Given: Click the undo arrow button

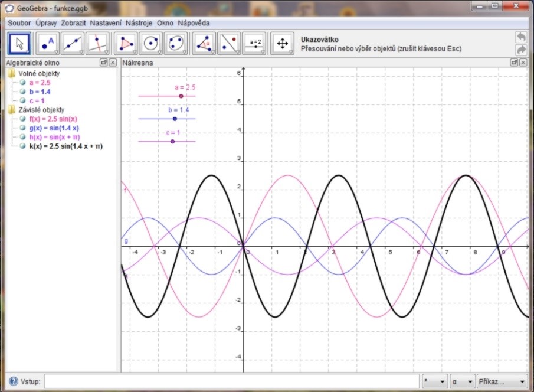Looking at the screenshot, I should coord(520,37).
